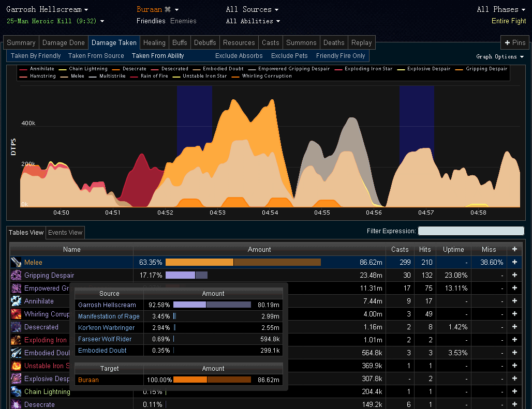Expand the Graph Options dropdown
532x409 pixels.
coord(500,56)
